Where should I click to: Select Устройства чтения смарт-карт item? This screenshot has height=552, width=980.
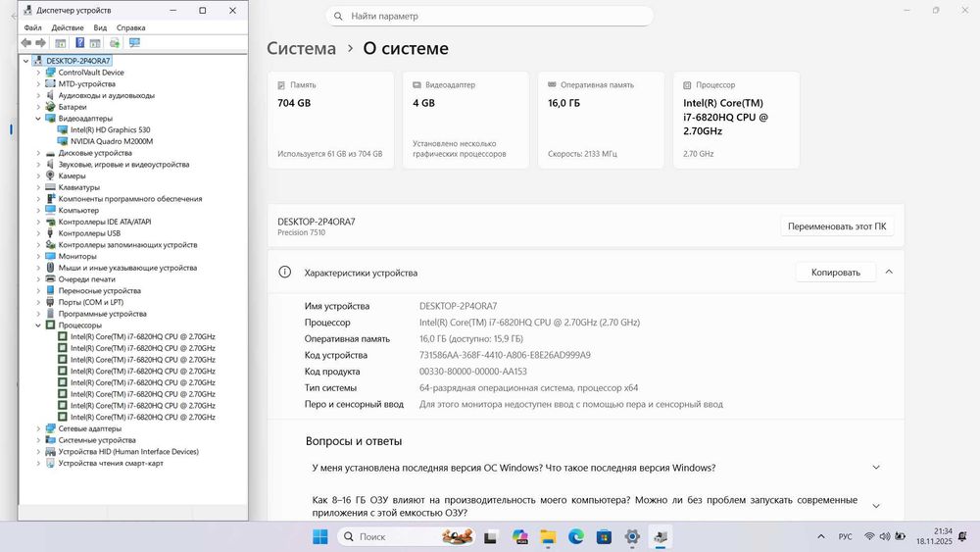pyautogui.click(x=111, y=463)
